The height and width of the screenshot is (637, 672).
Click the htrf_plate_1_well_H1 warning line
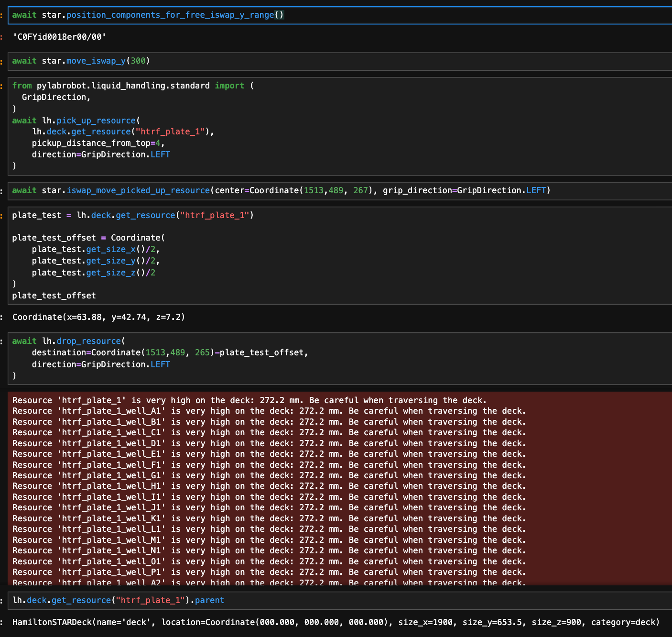point(269,486)
